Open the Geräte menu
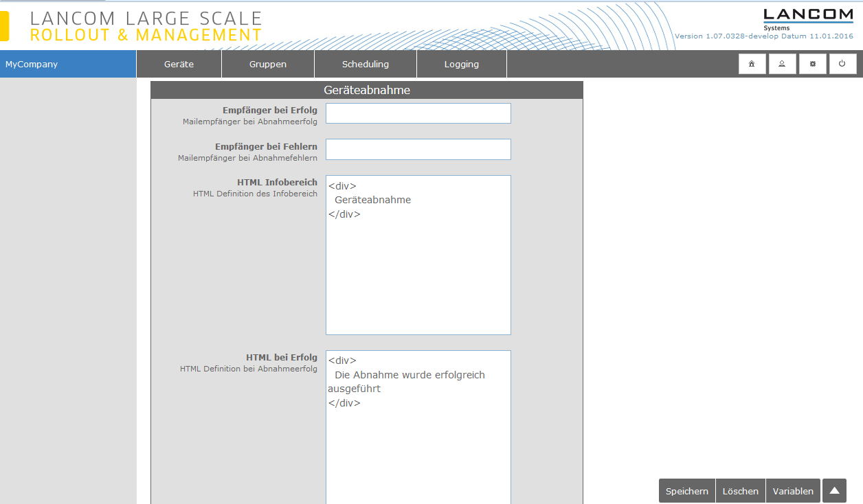This screenshot has width=863, height=504. tap(179, 64)
